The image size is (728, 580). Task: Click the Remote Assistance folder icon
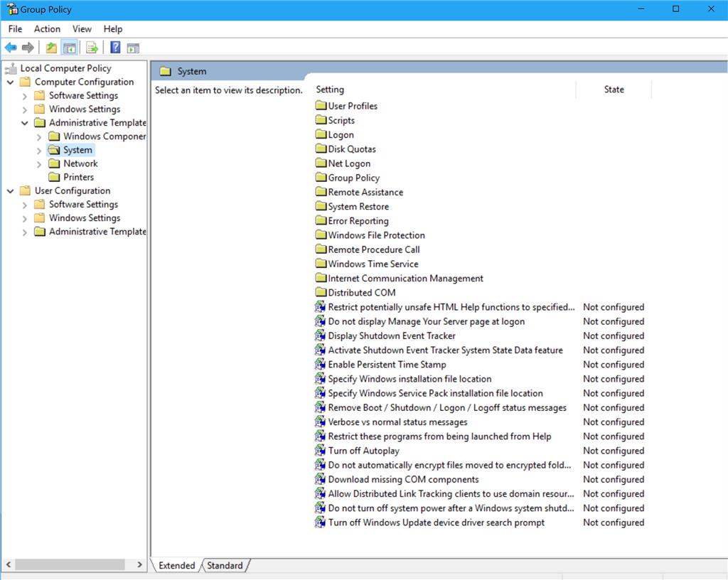[x=321, y=192]
